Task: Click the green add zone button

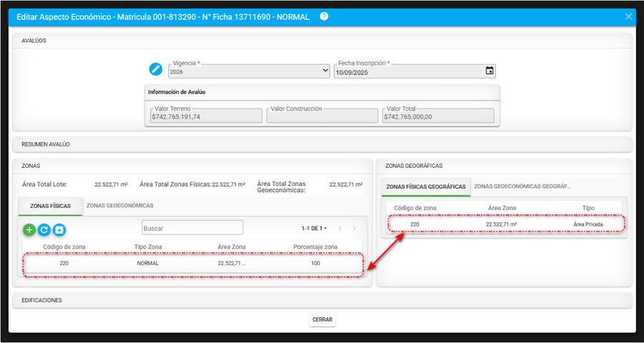Action: pos(29,229)
